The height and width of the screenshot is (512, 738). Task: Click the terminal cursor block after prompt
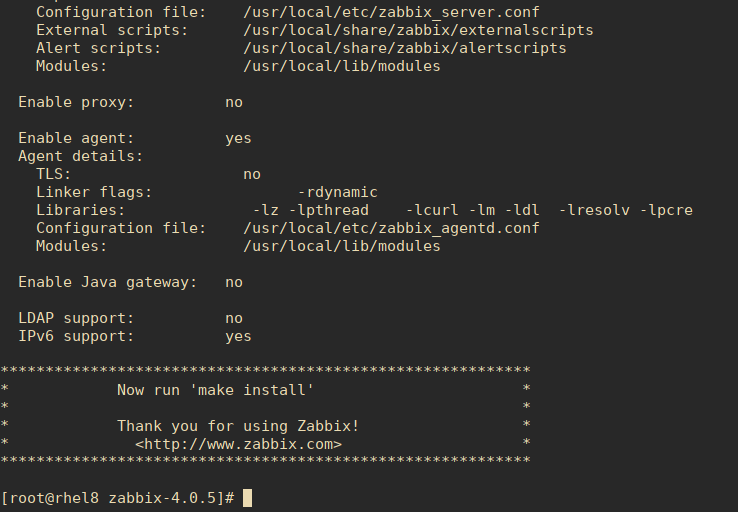point(248,498)
